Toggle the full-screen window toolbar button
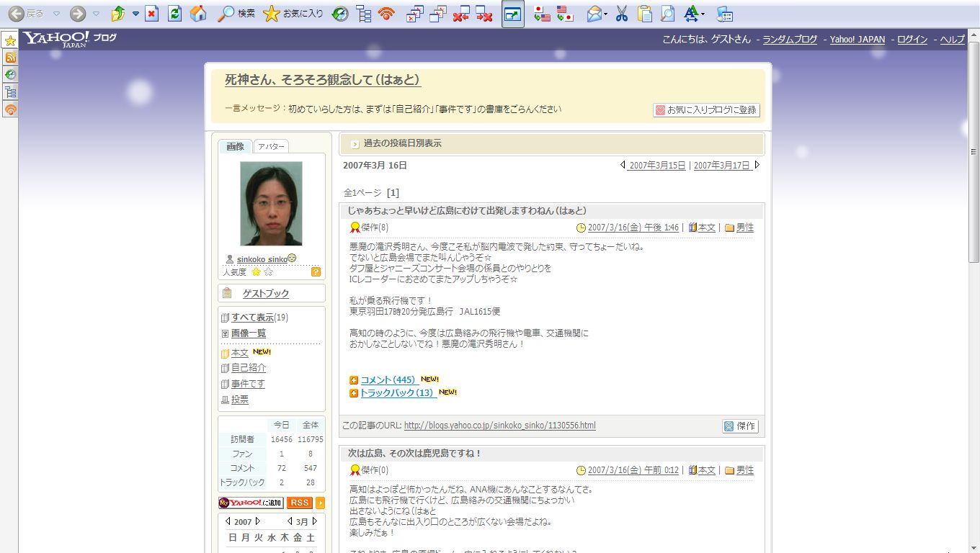The height and width of the screenshot is (553, 980). pyautogui.click(x=513, y=14)
